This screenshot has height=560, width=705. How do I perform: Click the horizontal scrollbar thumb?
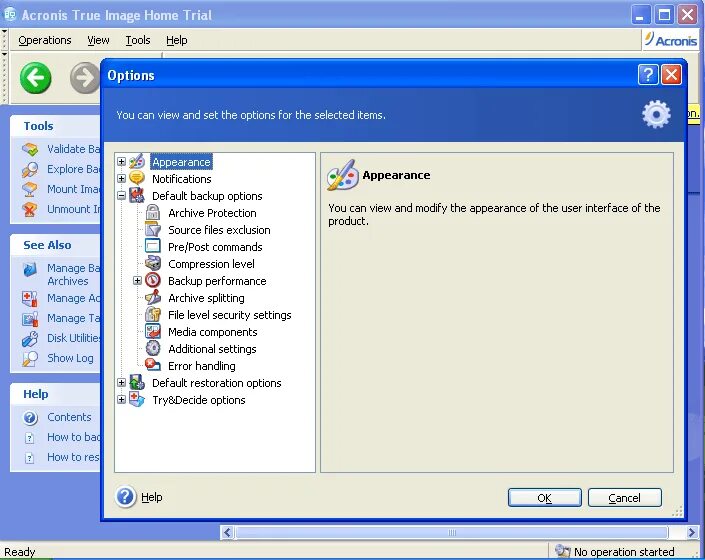coord(451,533)
